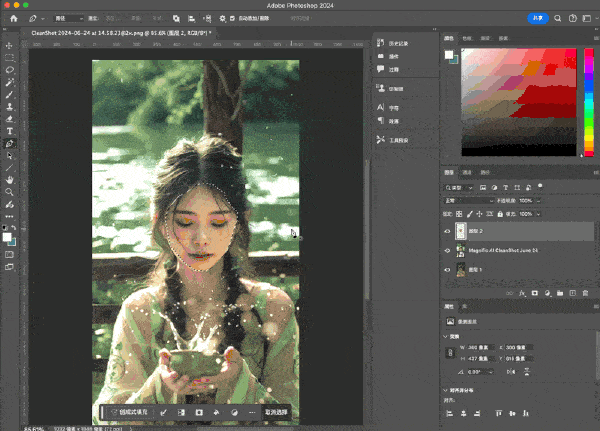Collapse the Align and Distribute section
The width and height of the screenshot is (600, 431).
pos(445,390)
